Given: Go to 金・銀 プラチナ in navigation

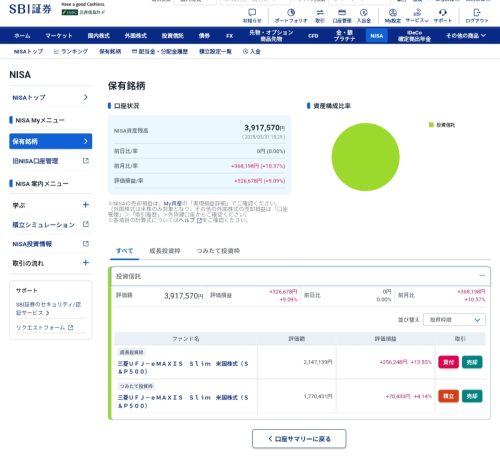Looking at the screenshot, I should pos(344,35).
